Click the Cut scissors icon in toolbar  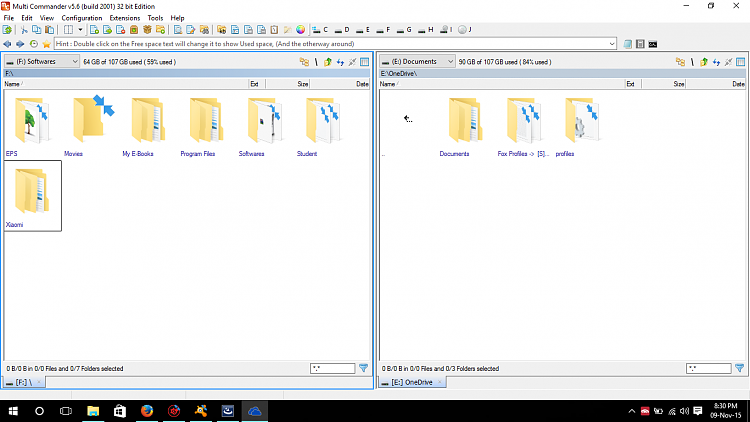pyautogui.click(x=24, y=30)
